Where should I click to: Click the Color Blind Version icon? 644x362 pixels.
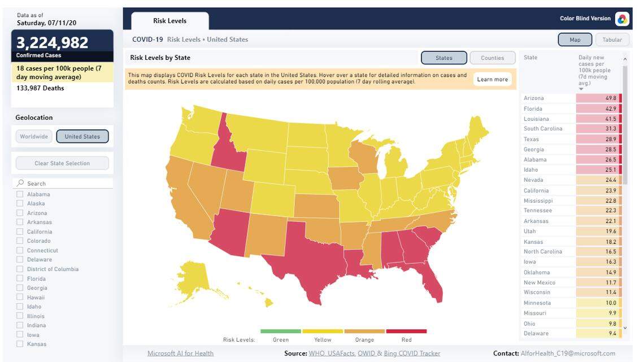coord(621,18)
